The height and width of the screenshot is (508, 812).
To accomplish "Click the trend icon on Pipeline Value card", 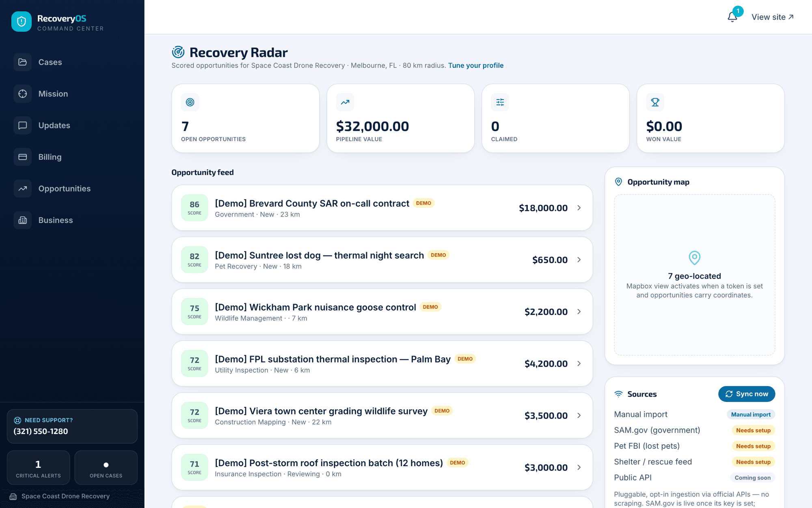I will coord(345,102).
